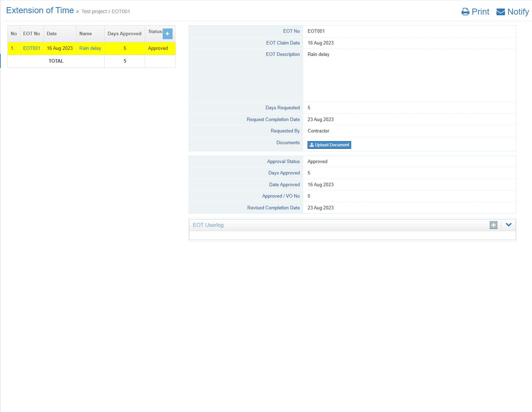
Task: Open the Rain delay link in the table
Action: [90, 48]
